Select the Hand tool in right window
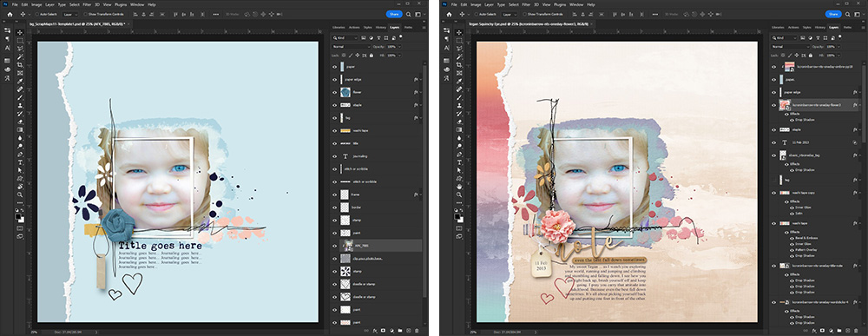Screen dimensions: 868x336 (x=459, y=187)
